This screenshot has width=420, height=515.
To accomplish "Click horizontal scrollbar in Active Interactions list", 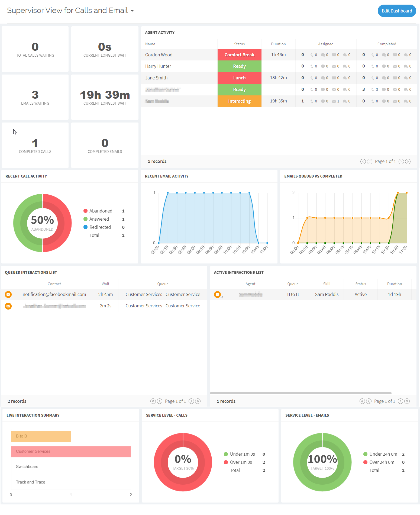I will click(301, 393).
